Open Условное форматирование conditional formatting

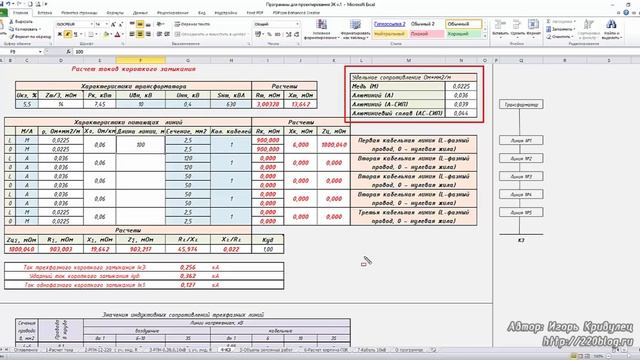[x=321, y=29]
